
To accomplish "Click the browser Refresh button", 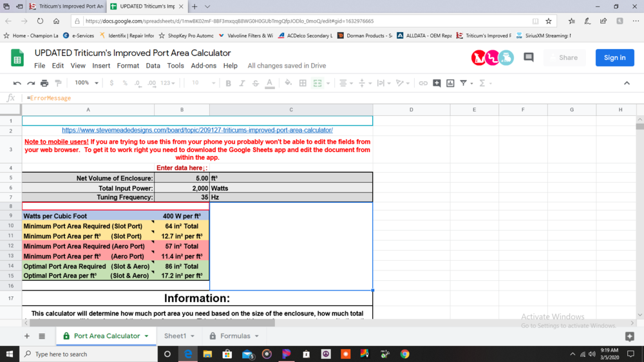I will 40,21.
